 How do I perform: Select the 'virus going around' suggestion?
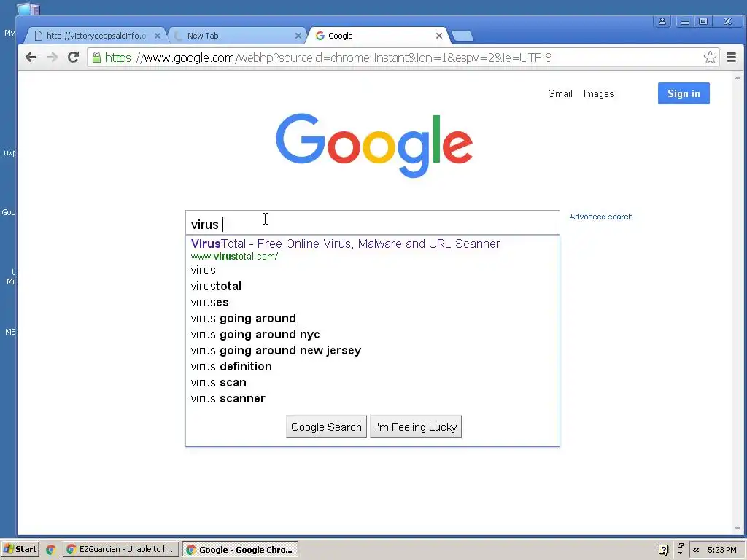click(373, 318)
